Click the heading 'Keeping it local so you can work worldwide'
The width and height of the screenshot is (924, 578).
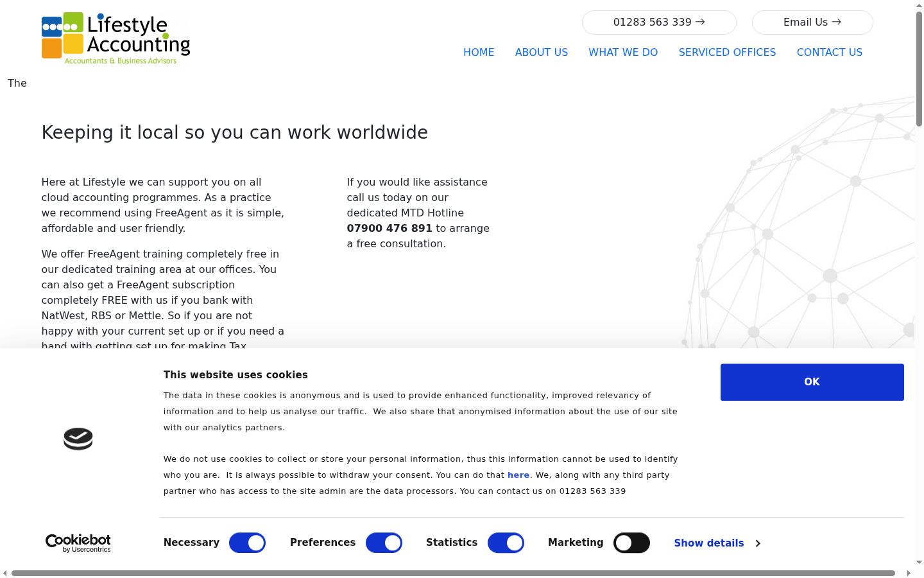[x=235, y=132]
